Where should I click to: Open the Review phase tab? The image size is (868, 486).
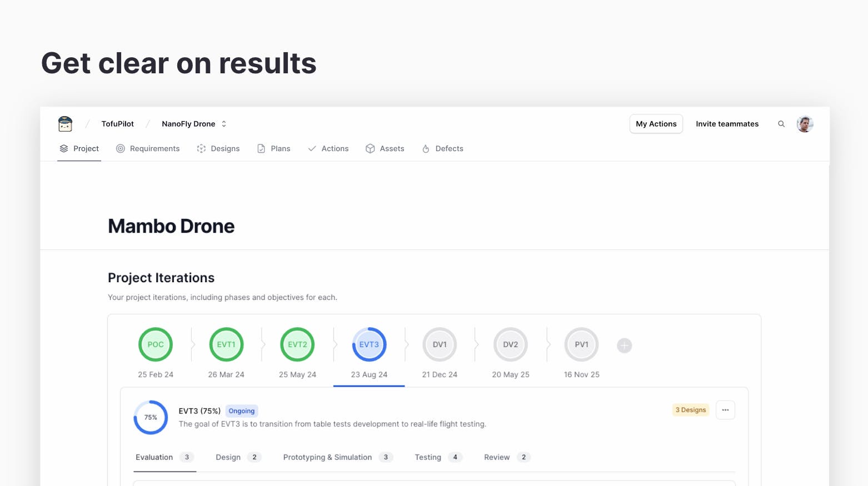click(507, 457)
